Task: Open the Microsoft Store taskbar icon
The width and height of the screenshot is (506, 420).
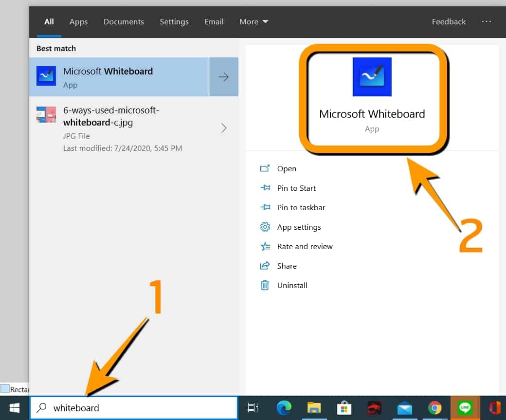Action: coord(344,408)
